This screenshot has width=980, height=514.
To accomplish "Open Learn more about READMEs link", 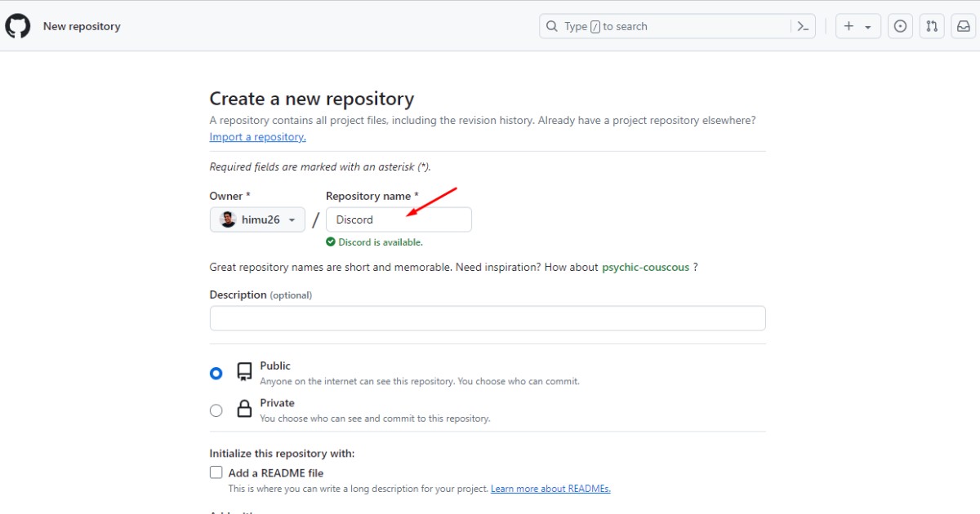I will (x=550, y=489).
